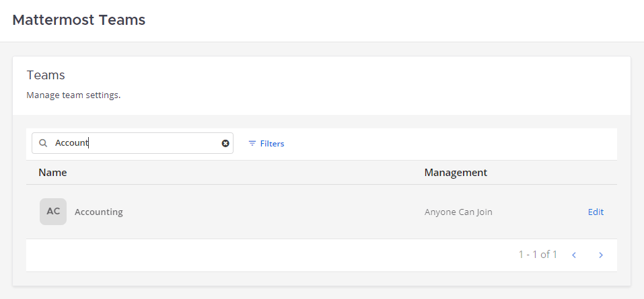Go to next page of teams
This screenshot has width=644, height=299.
click(x=601, y=255)
